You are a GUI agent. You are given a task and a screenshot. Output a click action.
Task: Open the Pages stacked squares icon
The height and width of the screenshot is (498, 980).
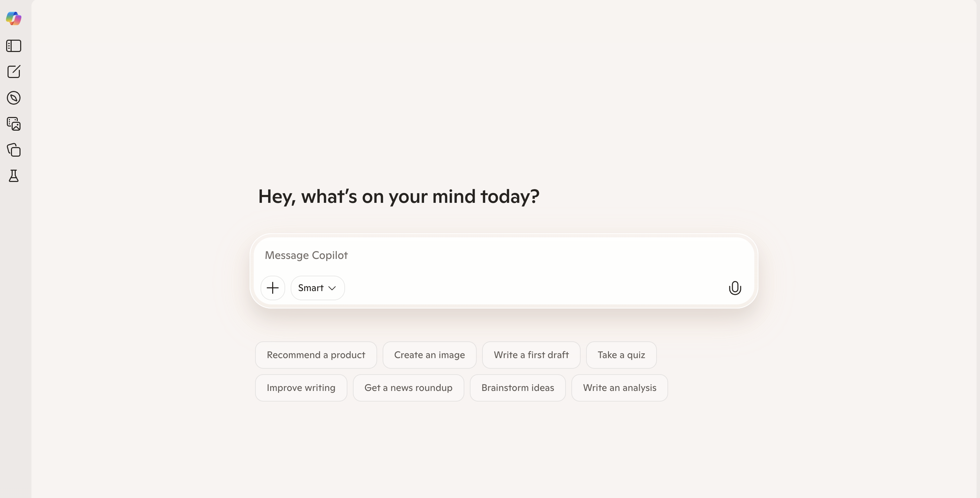pyautogui.click(x=14, y=150)
